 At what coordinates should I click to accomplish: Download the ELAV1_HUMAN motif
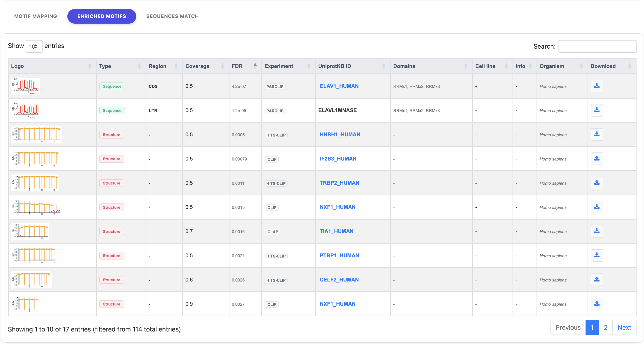(x=597, y=86)
